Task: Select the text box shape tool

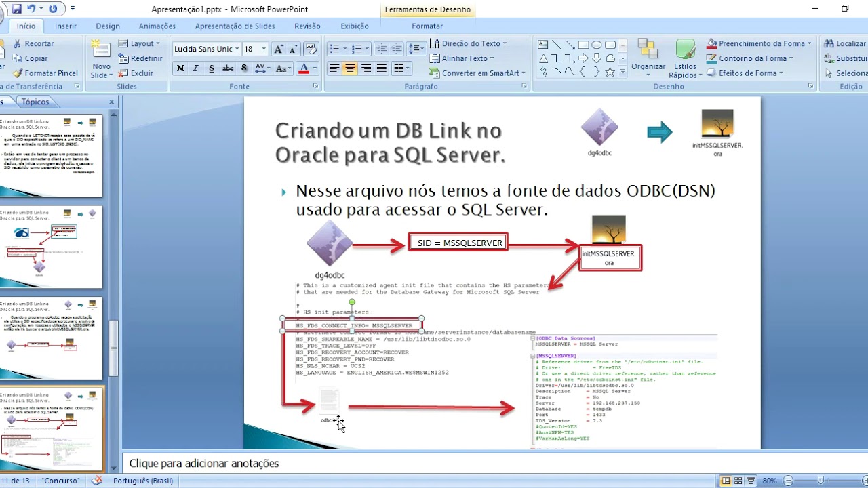Action: point(543,45)
